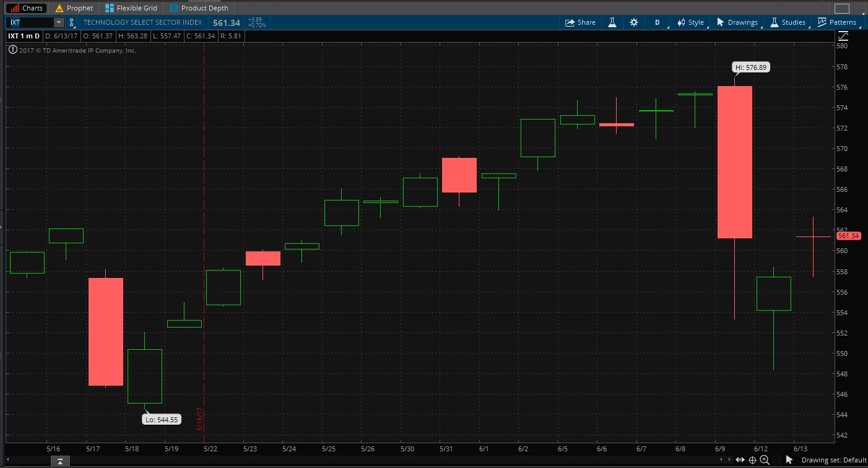Screen dimensions: 868x468
Task: Click the symbol link clipboard icon
Action: point(72,22)
